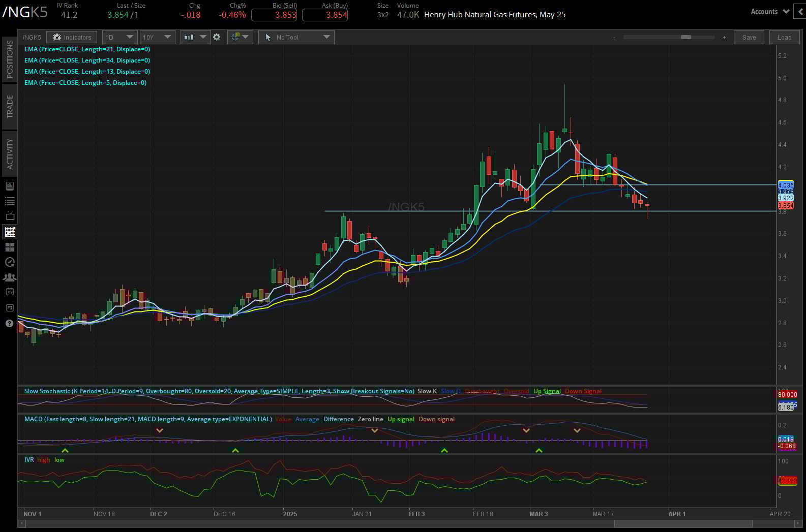Click the Slow K legend label
This screenshot has height=532, width=806.
click(x=427, y=391)
